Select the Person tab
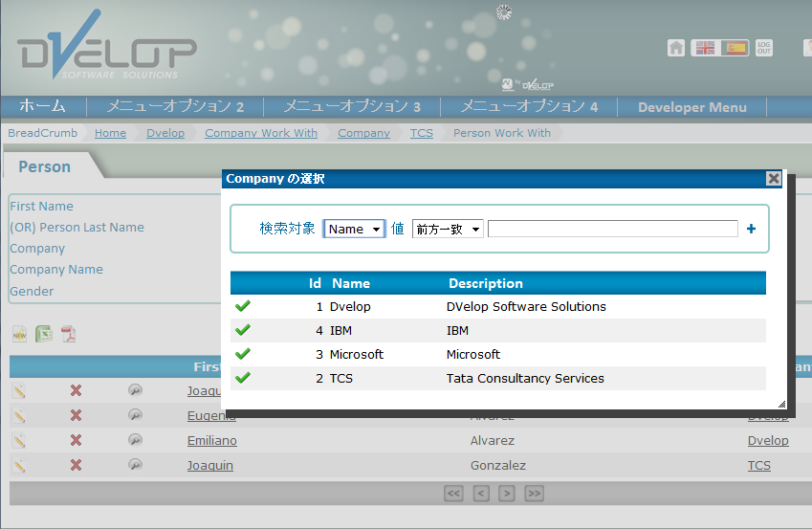The image size is (812, 529). [45, 166]
